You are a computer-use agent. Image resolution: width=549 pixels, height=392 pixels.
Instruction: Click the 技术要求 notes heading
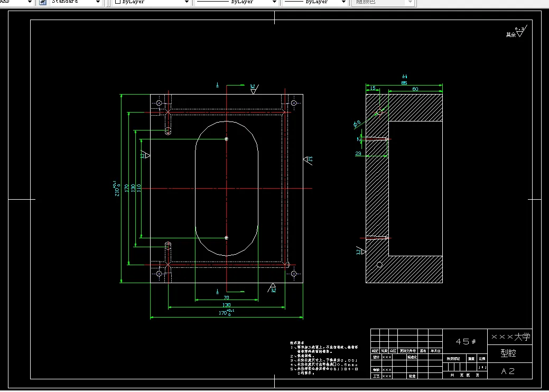coord(297,343)
